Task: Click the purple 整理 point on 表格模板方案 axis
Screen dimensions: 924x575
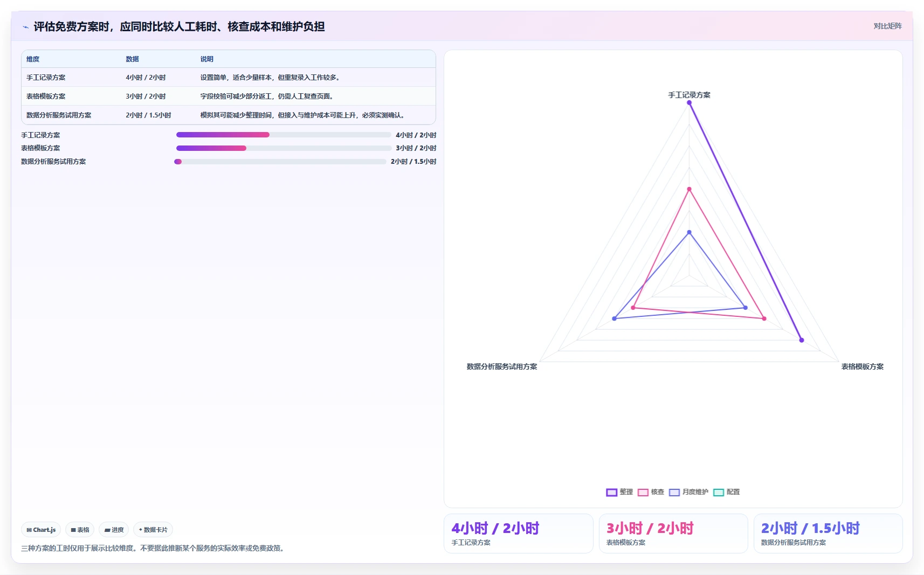Action: click(802, 340)
